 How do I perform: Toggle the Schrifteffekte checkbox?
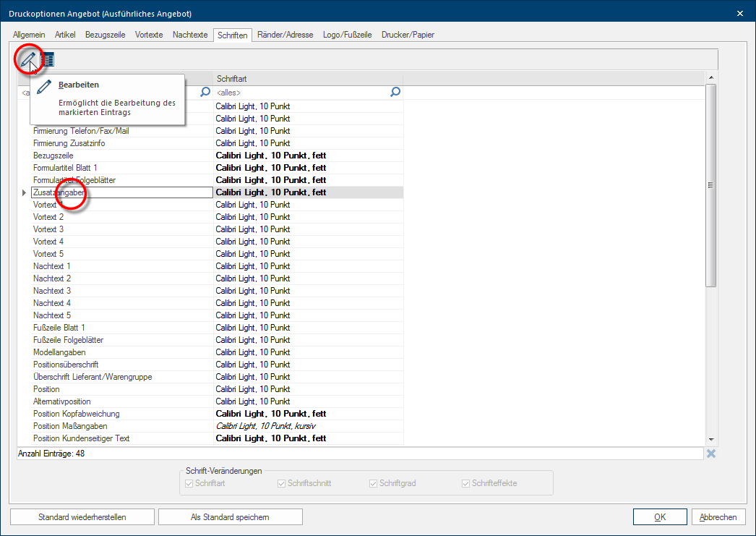[x=466, y=483]
